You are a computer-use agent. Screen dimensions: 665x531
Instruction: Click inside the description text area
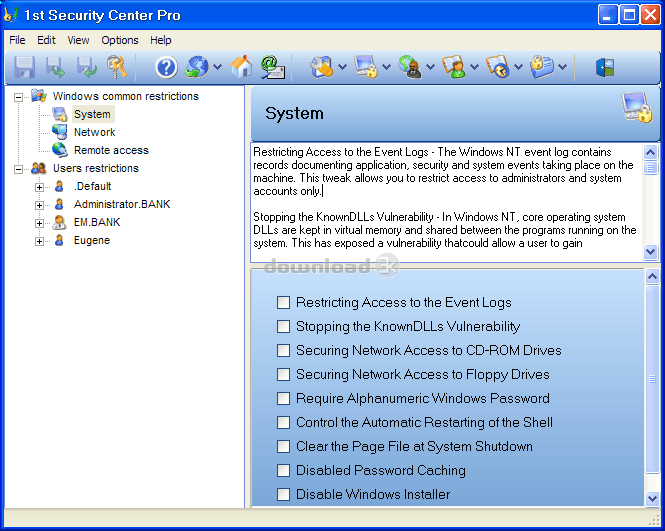[447, 202]
